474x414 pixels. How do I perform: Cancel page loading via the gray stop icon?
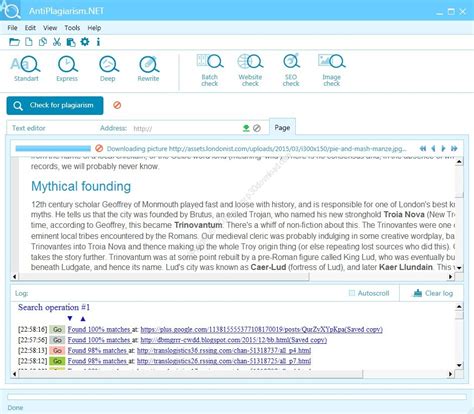[x=257, y=128]
